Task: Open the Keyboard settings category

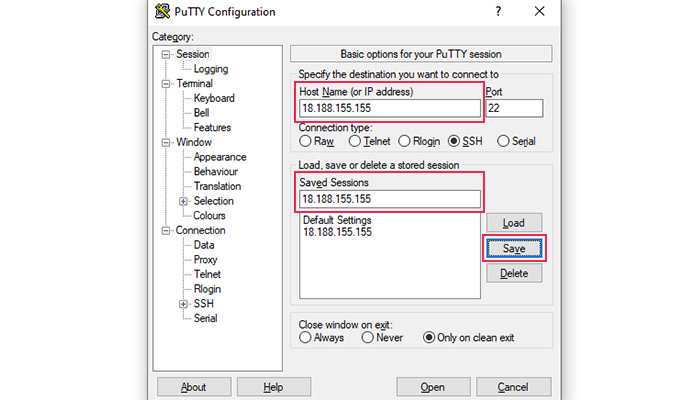Action: pos(214,98)
